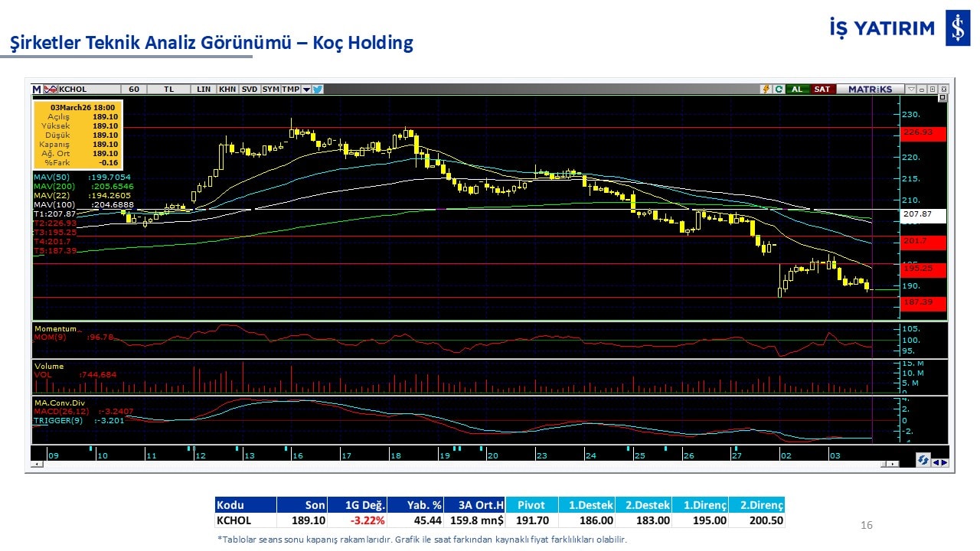Open the chart type icon beside KCHOL

tap(51, 89)
